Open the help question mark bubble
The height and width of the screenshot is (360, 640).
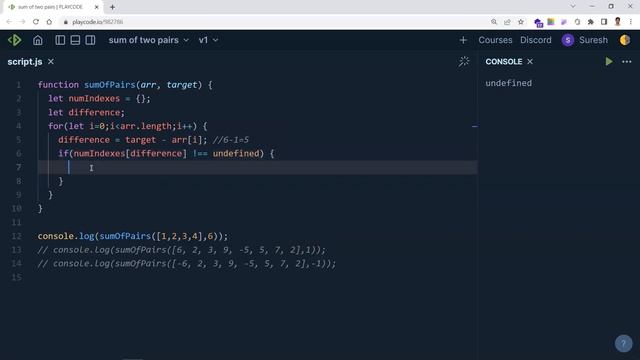[623, 344]
